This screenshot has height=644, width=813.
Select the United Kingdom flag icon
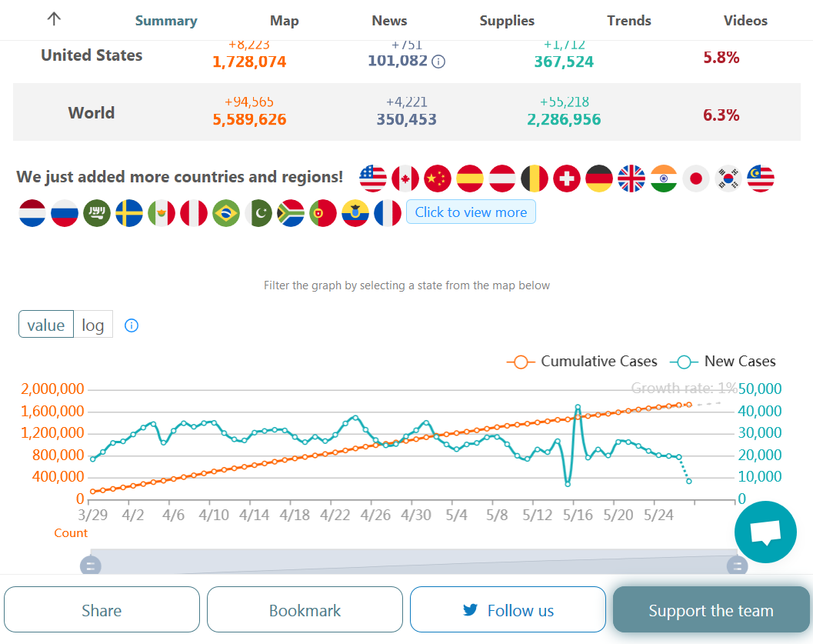[631, 179]
